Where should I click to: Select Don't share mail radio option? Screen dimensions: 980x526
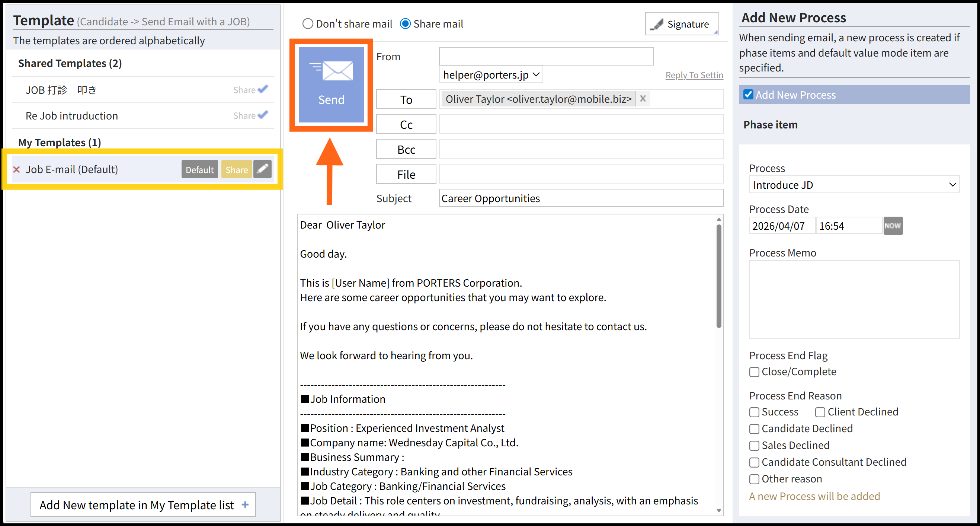307,24
